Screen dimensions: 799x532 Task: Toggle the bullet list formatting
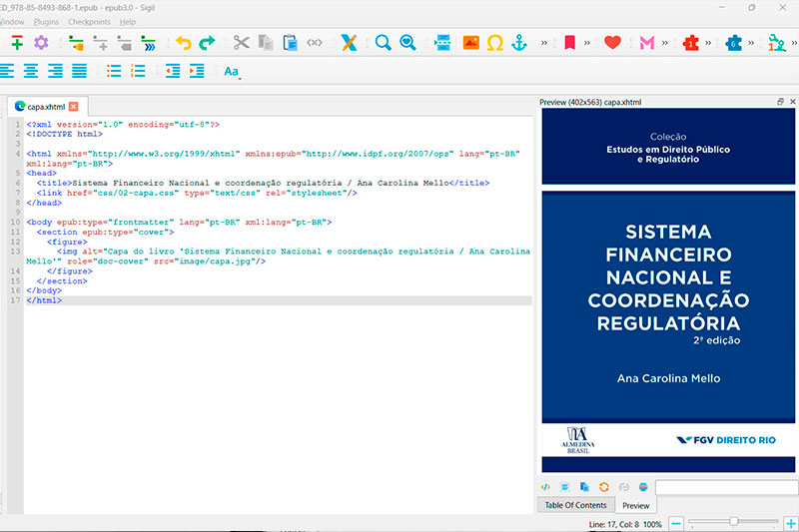point(115,71)
